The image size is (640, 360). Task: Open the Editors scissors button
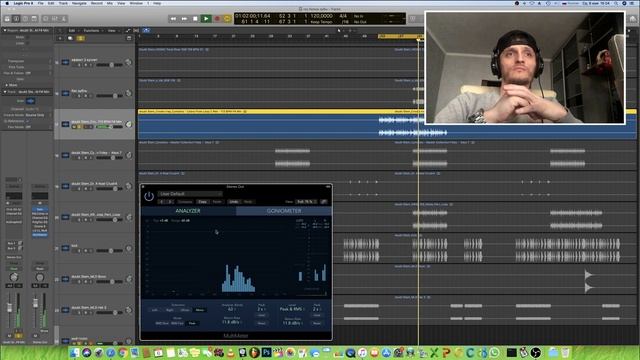tap(64, 19)
